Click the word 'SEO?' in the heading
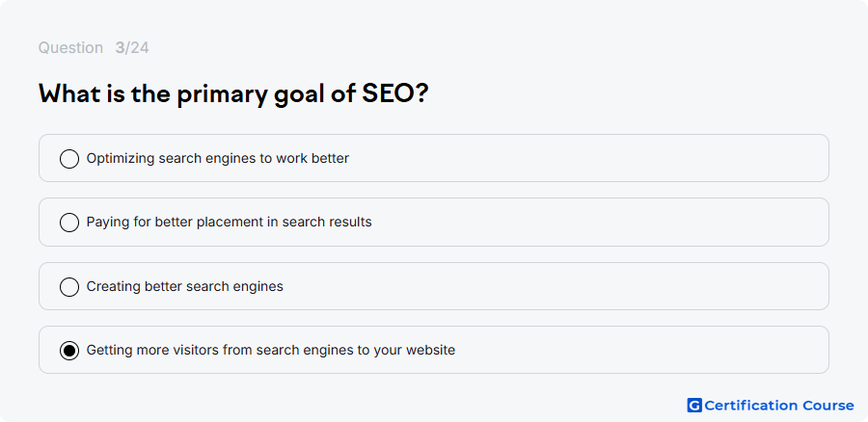Image resolution: width=868 pixels, height=422 pixels. 395,94
